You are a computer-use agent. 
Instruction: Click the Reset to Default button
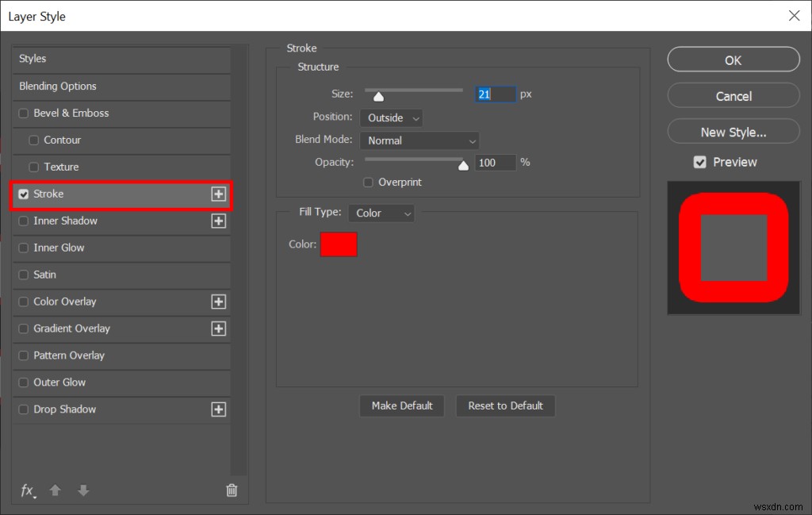click(505, 405)
